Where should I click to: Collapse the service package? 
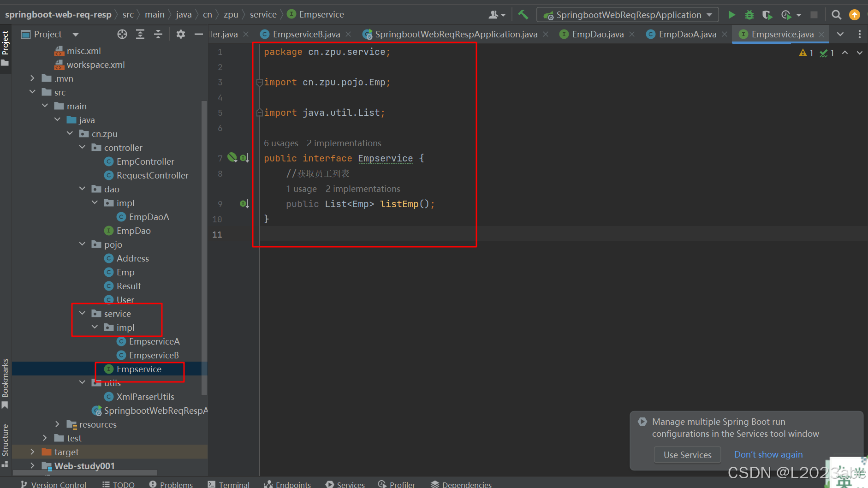[x=82, y=314]
